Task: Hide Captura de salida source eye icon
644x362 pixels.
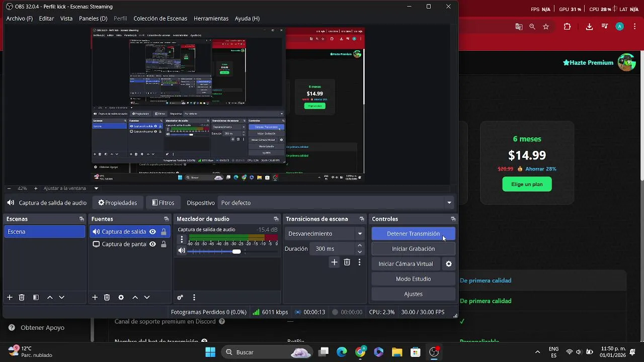Action: (x=152, y=232)
